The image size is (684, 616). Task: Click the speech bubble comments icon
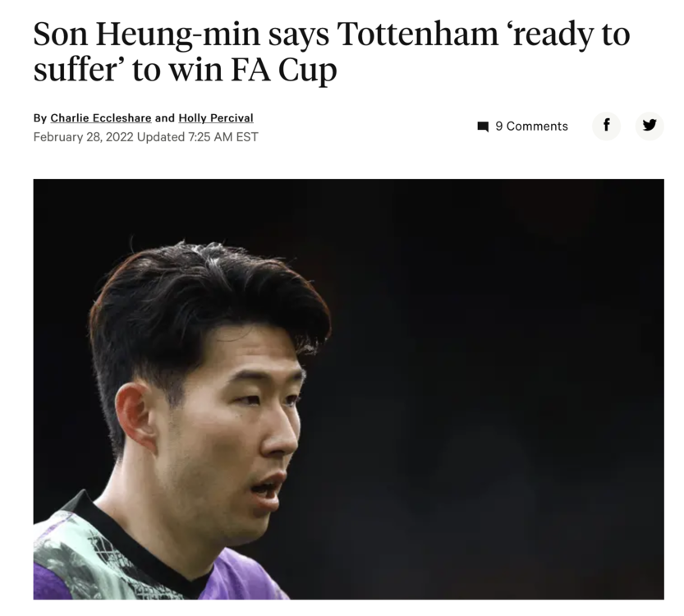(x=483, y=127)
